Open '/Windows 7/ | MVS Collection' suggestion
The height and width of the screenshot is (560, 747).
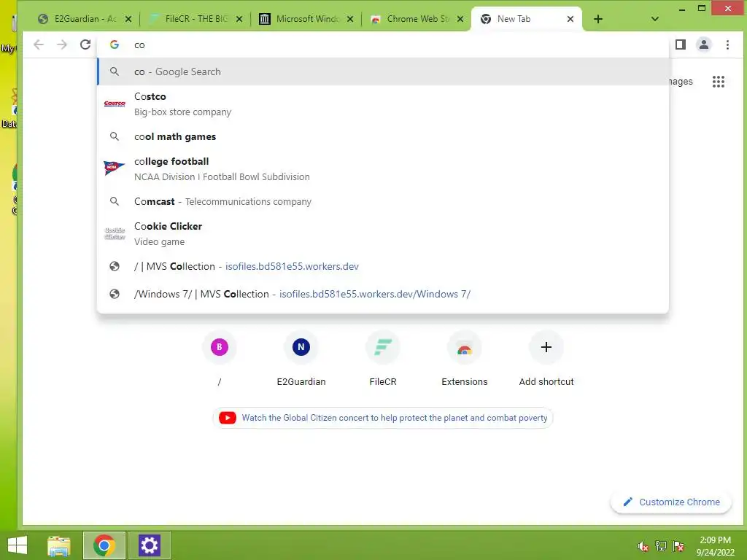click(x=382, y=295)
